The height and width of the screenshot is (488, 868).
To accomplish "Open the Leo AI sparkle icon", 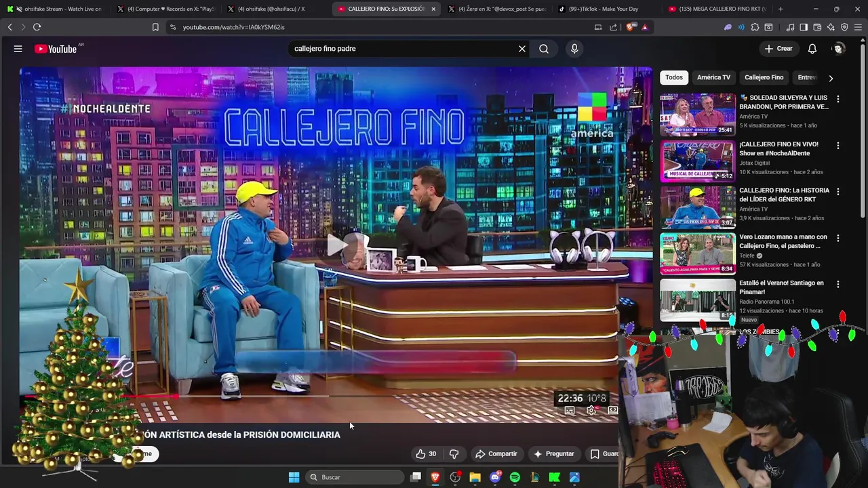I will [831, 27].
